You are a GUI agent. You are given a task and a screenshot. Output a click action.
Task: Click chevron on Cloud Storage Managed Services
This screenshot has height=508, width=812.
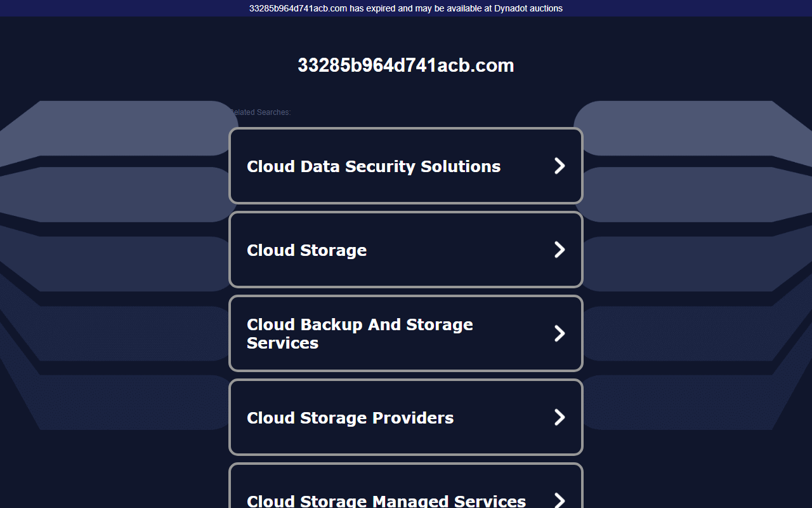560,500
